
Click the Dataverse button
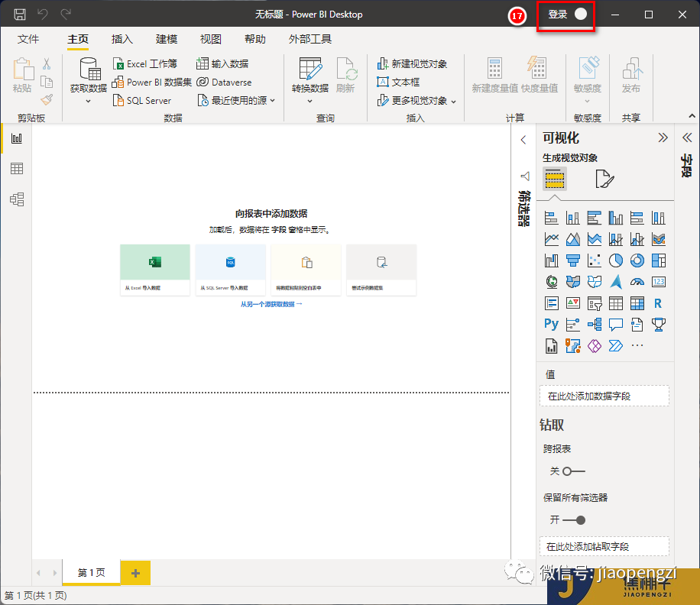224,82
